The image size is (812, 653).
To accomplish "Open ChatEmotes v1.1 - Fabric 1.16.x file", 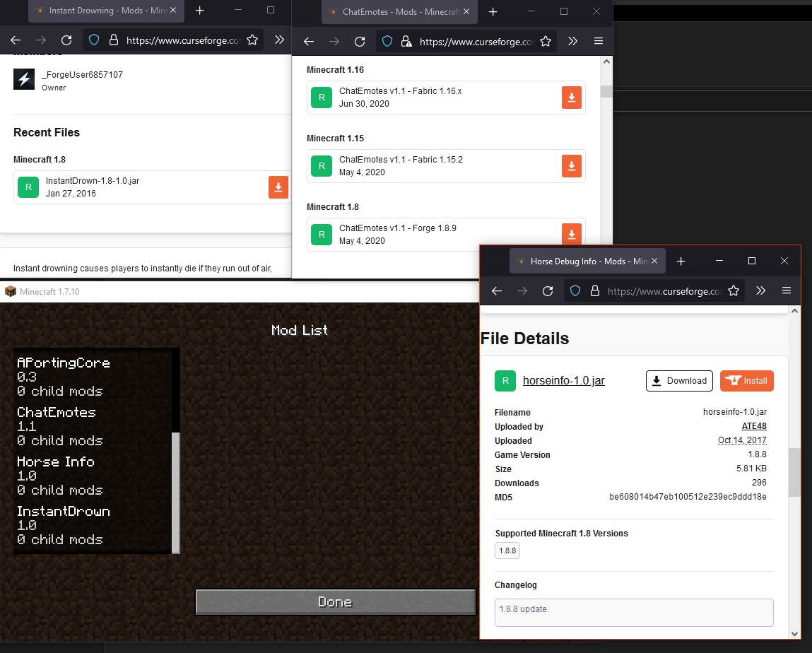I will coord(400,91).
